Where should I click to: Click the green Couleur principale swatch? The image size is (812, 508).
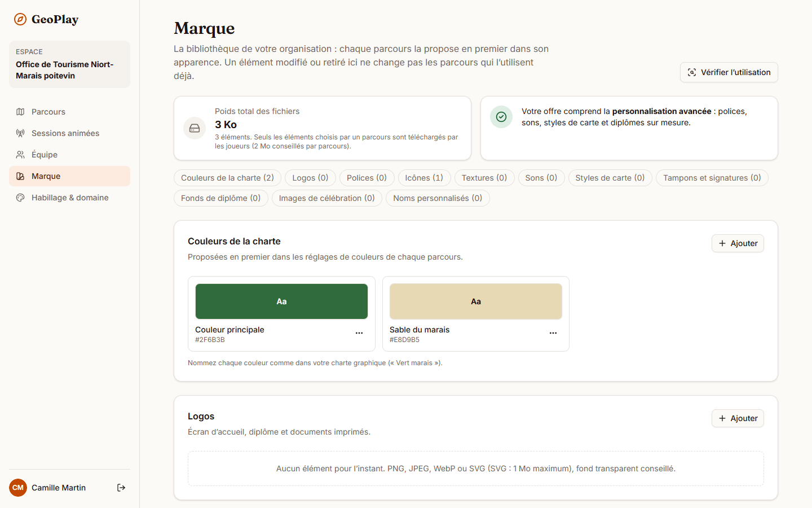tap(281, 301)
